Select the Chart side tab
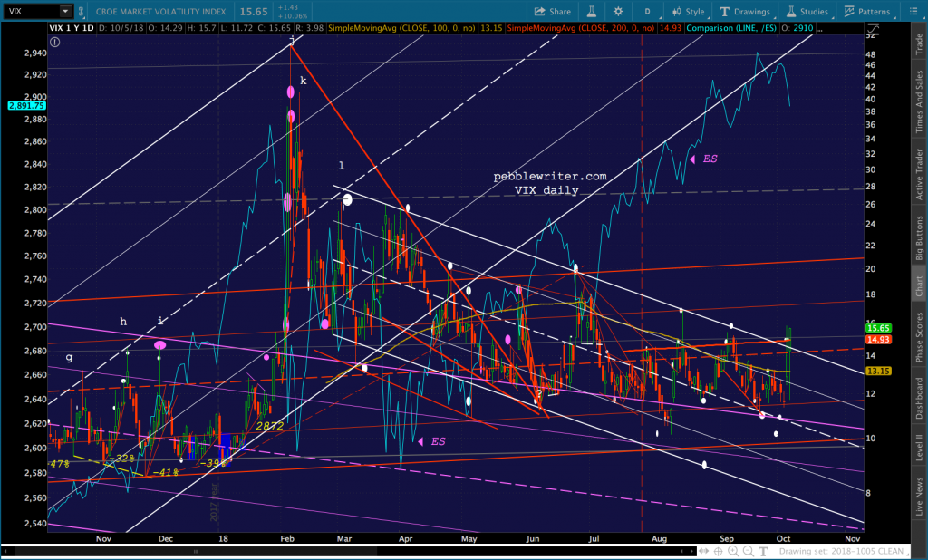The image size is (928, 560). coord(919,286)
